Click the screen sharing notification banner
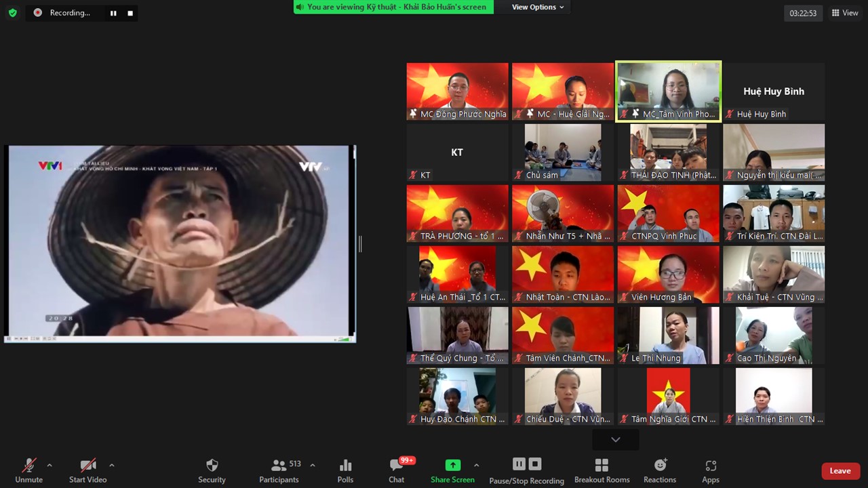The image size is (868, 488). (x=393, y=7)
